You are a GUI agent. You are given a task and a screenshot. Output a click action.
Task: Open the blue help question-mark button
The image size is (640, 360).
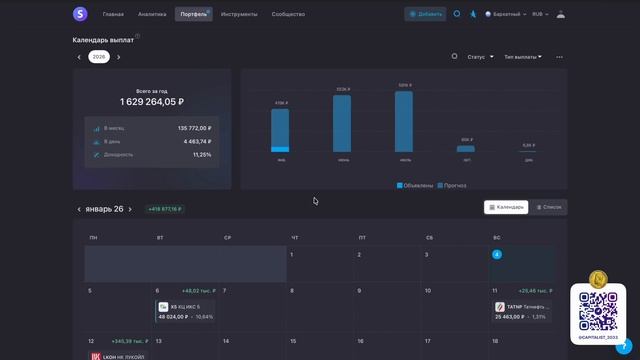(x=624, y=347)
